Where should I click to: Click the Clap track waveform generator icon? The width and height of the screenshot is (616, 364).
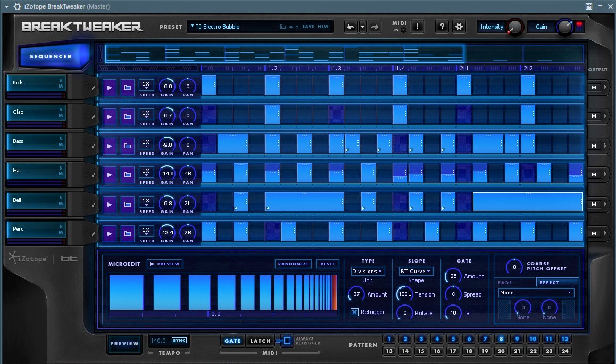click(x=90, y=116)
